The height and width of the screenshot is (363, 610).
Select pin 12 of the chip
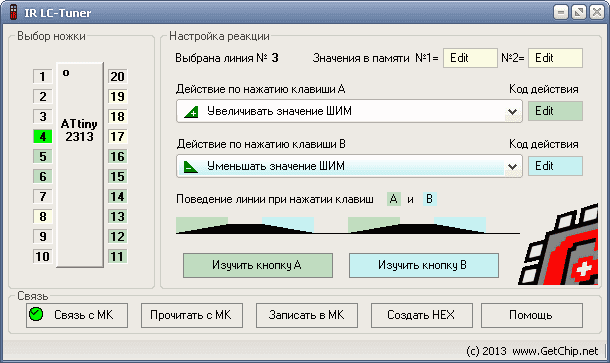(x=117, y=236)
